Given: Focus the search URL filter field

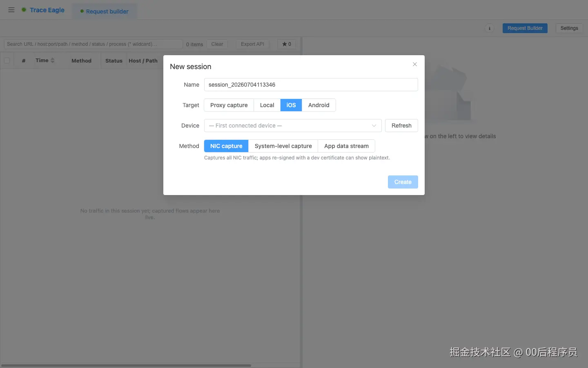Looking at the screenshot, I should 93,44.
